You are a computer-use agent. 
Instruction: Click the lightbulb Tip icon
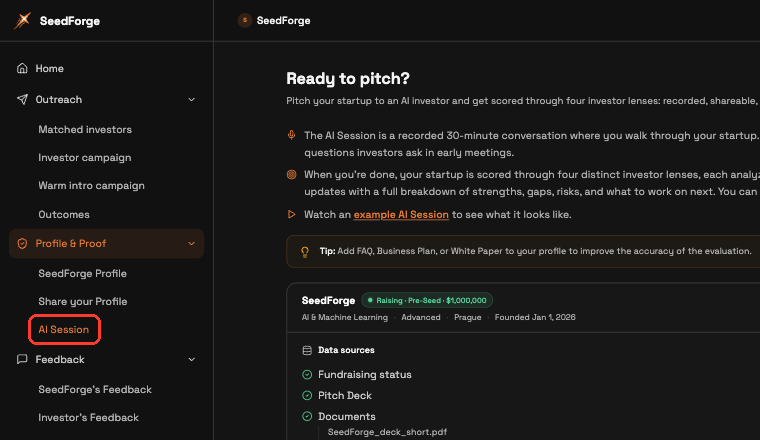(305, 251)
